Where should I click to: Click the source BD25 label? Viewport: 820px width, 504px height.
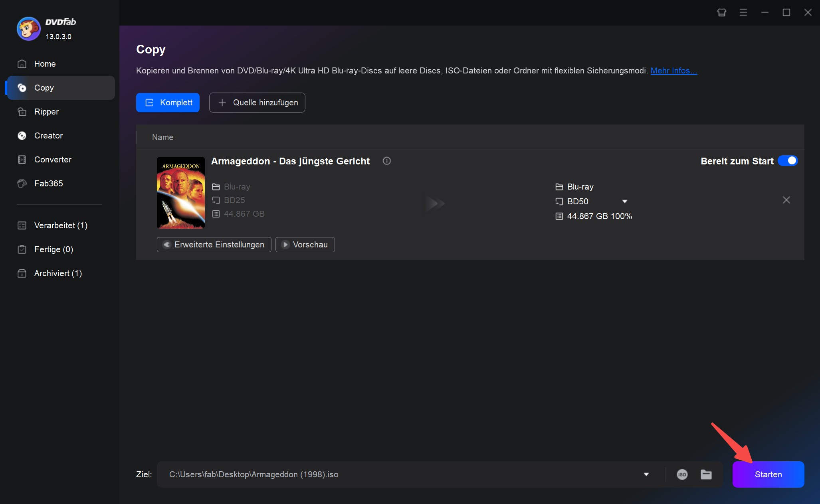pyautogui.click(x=234, y=200)
